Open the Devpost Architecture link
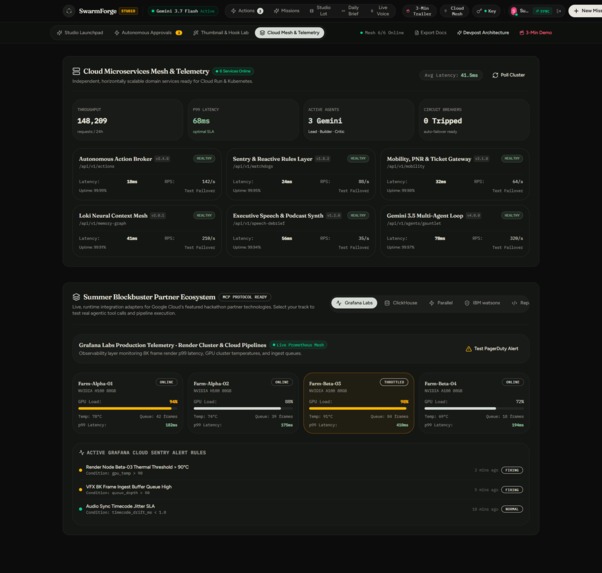This screenshot has width=602, height=573. (483, 33)
